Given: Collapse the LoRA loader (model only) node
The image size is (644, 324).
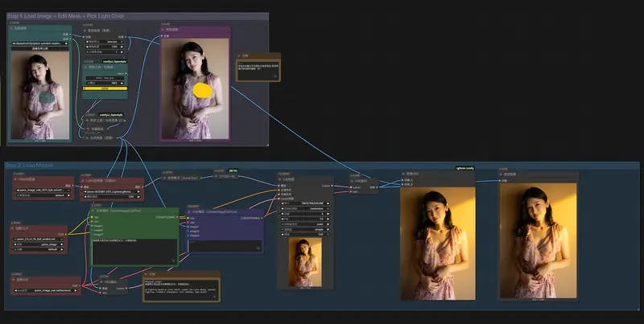Looking at the screenshot, I should point(84,180).
